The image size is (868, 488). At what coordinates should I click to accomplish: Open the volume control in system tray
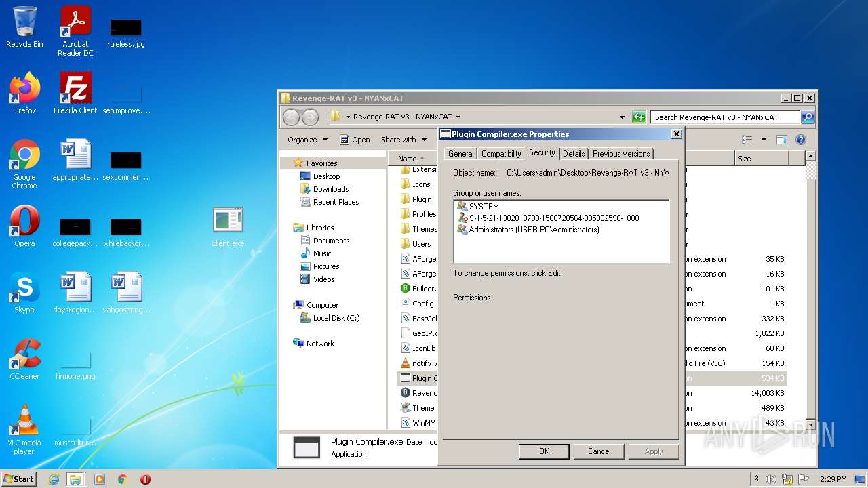coord(771,479)
